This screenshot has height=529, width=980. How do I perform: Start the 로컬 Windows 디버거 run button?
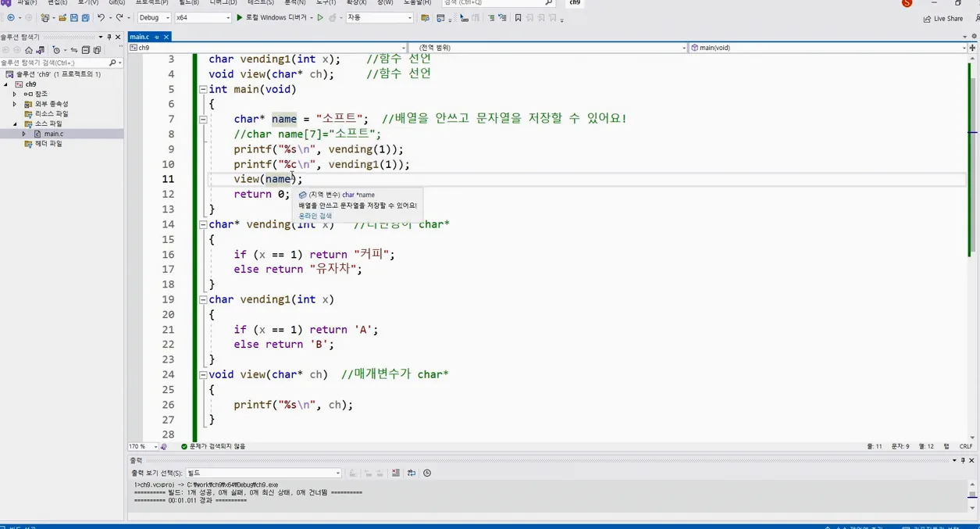pyautogui.click(x=274, y=17)
